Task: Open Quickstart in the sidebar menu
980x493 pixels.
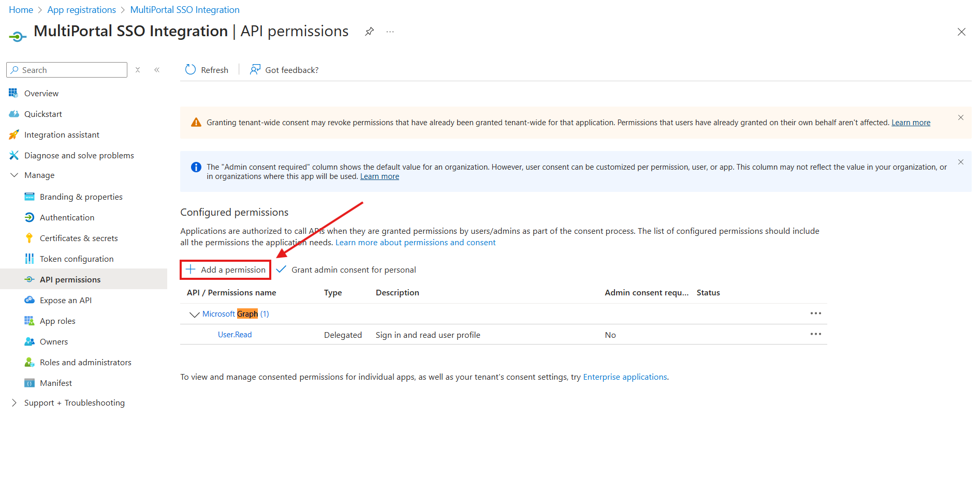Action: (43, 114)
